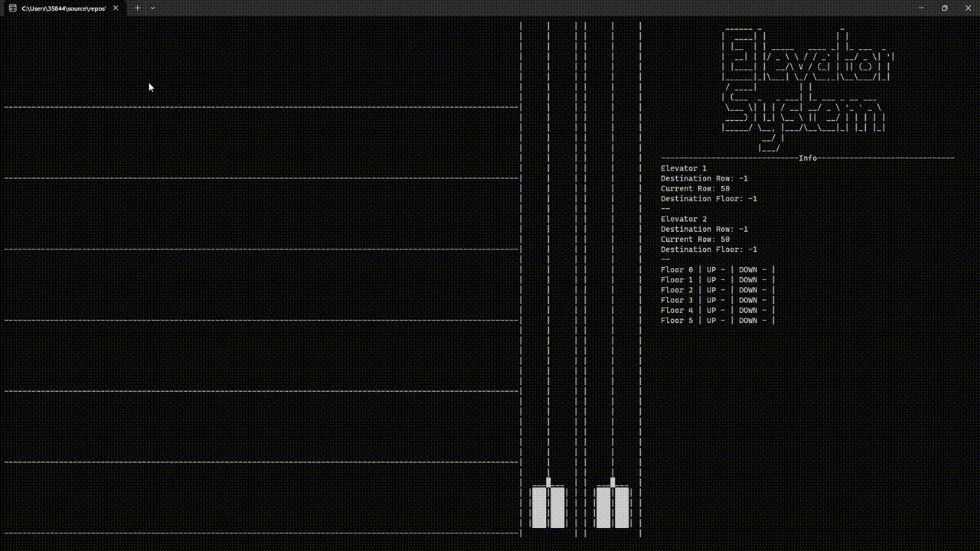The width and height of the screenshot is (980, 551).
Task: Click the "Floor 0" status row
Action: pos(718,269)
